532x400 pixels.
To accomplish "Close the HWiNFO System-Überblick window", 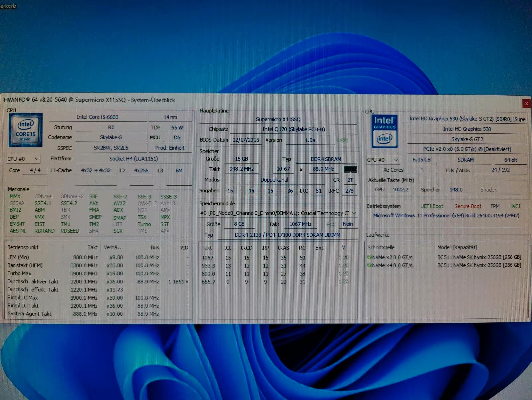I will (526, 103).
